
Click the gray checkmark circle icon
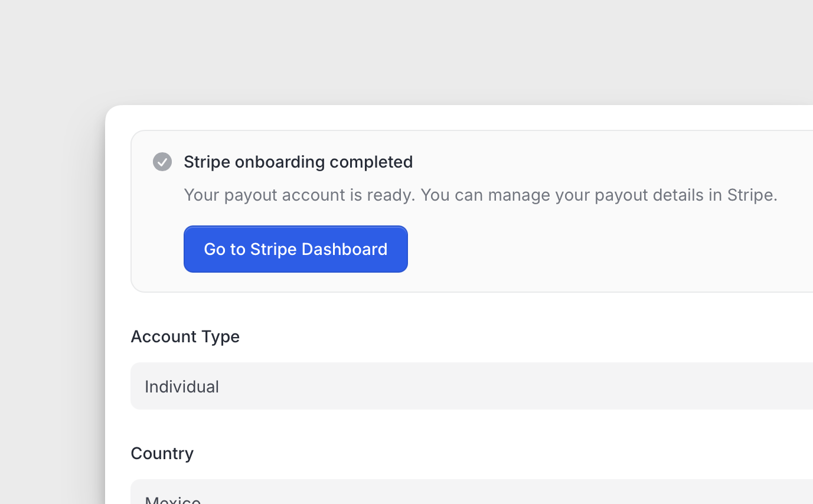coord(162,162)
